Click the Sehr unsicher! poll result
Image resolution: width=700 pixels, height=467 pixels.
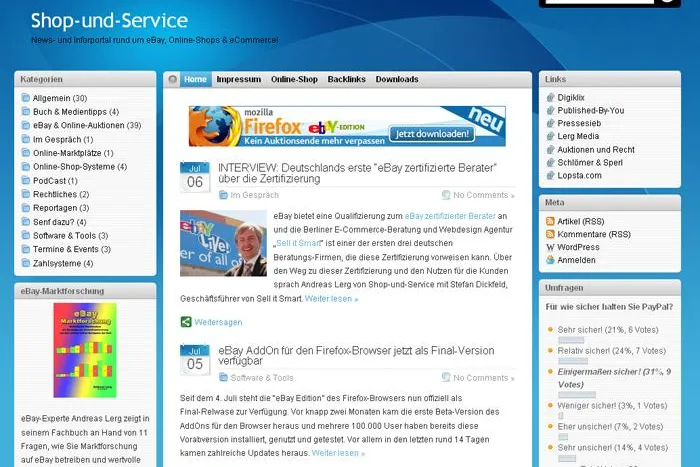click(612, 448)
